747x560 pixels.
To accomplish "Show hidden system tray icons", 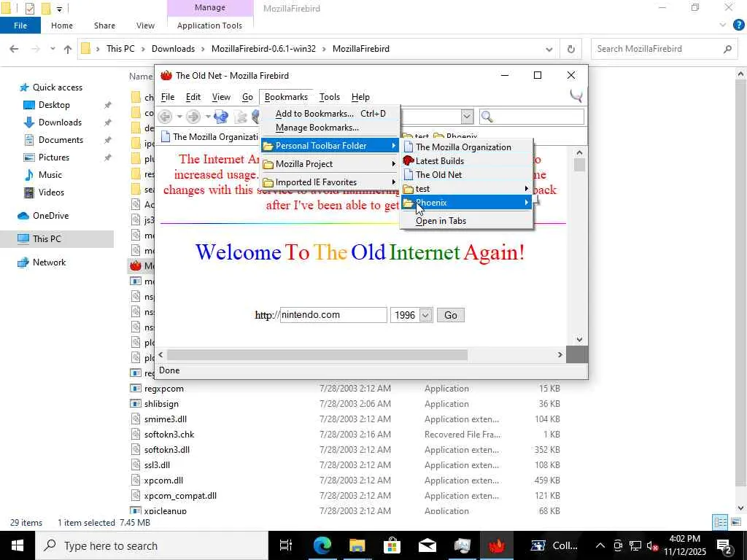I will tap(600, 545).
